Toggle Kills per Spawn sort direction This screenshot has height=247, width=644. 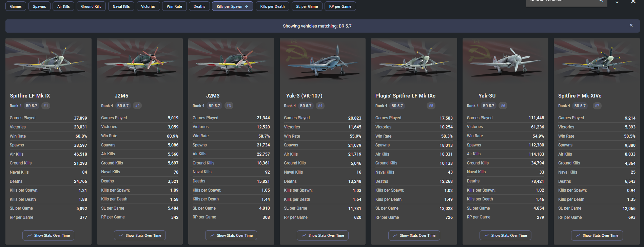pos(233,6)
